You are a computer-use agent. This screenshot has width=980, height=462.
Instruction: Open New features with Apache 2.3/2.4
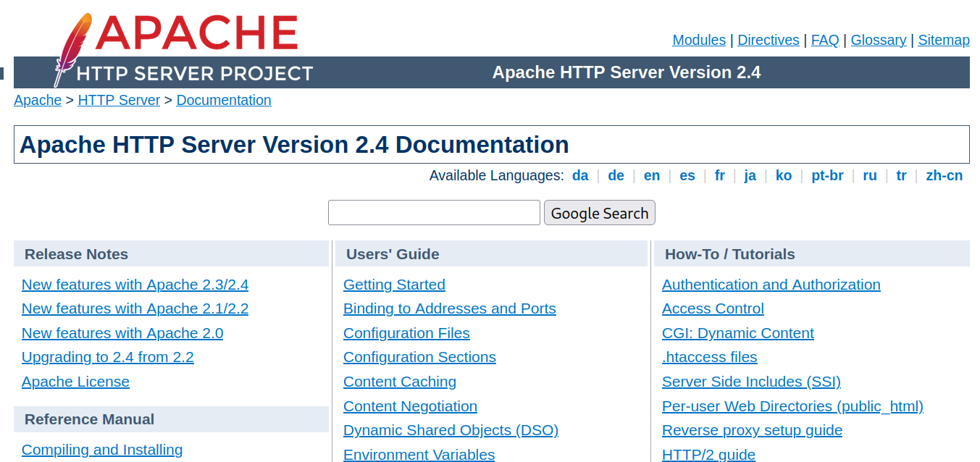point(135,285)
